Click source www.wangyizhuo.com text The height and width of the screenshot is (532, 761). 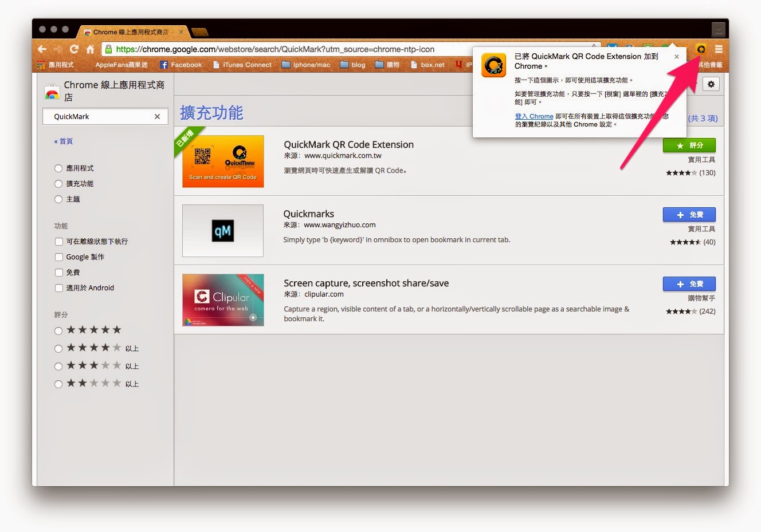click(x=340, y=225)
